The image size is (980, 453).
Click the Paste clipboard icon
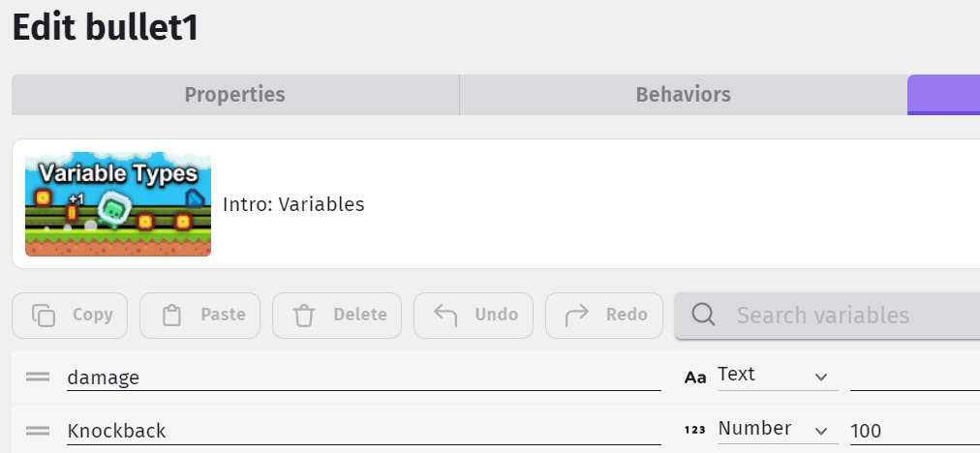(171, 315)
